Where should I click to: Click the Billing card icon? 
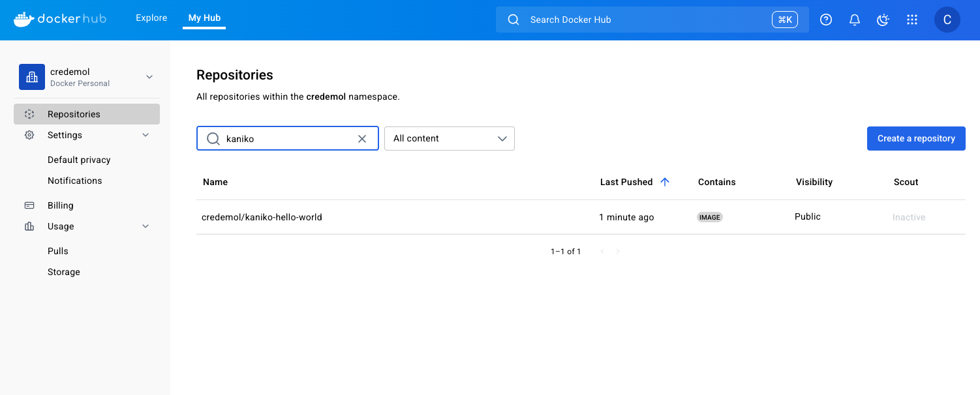[29, 205]
